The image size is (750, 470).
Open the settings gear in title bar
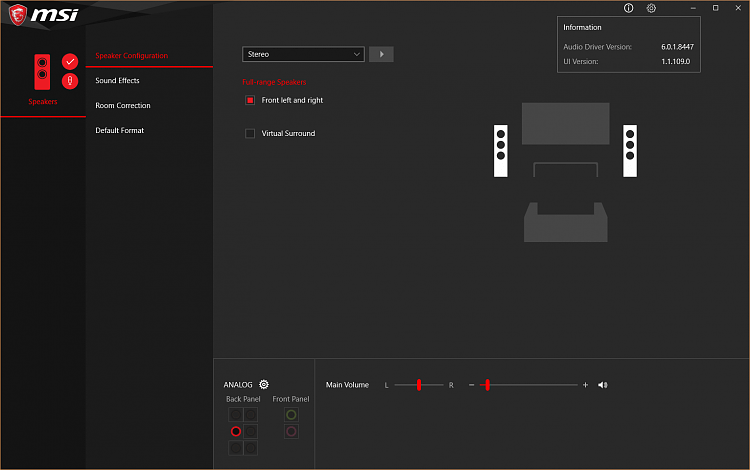651,8
